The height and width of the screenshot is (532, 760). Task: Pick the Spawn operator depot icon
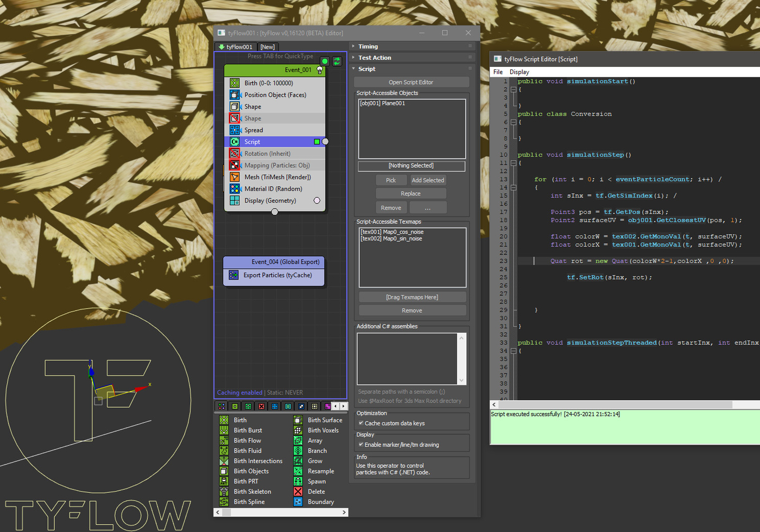click(x=298, y=482)
